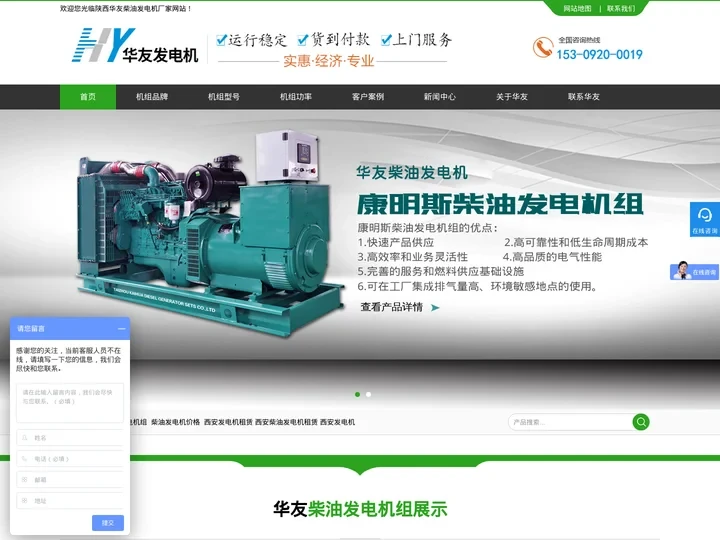
Task: Click the 查看产品详情 link
Action: (391, 307)
